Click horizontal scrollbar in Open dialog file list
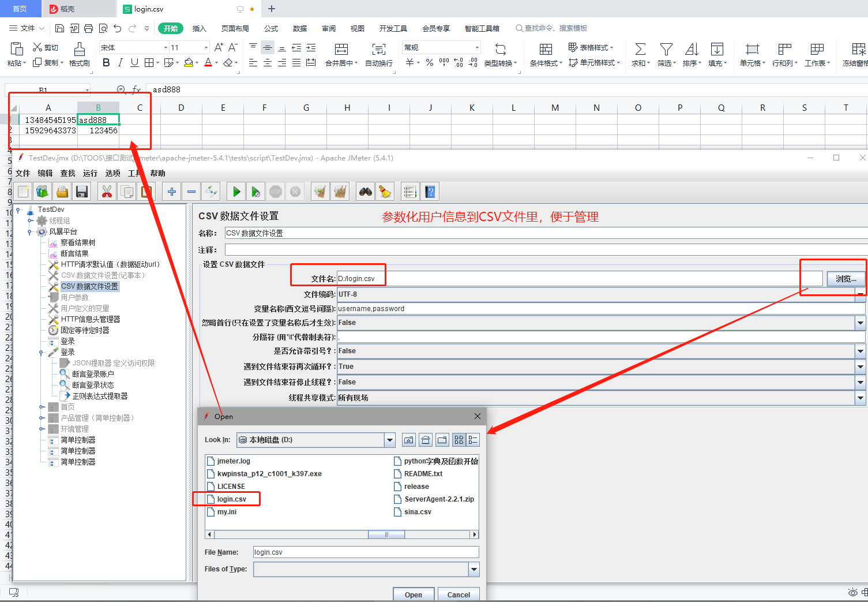Viewport: 868px width, 602px height. pos(386,534)
